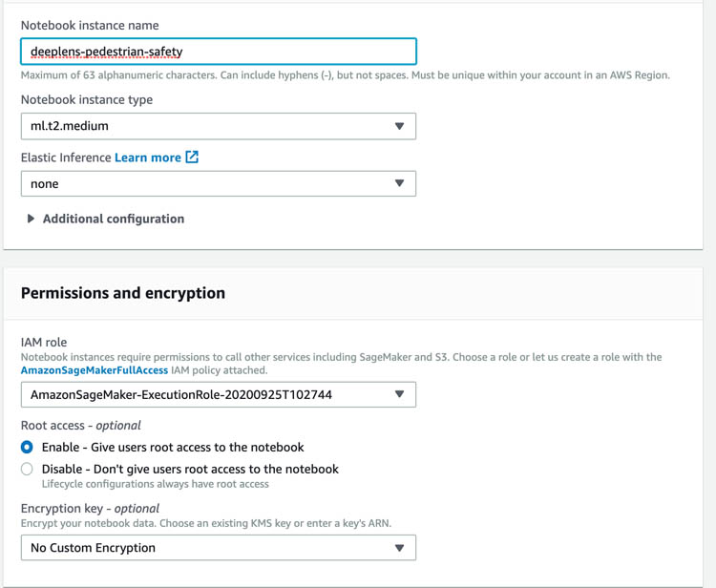Click the Notebook instance name input field
Screen dimensions: 716x588
coord(219,52)
